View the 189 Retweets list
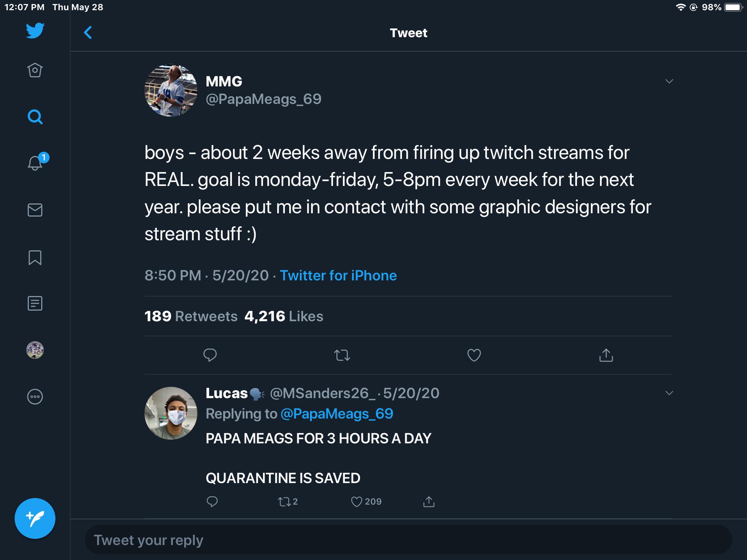This screenshot has height=560, width=747. pyautogui.click(x=191, y=316)
